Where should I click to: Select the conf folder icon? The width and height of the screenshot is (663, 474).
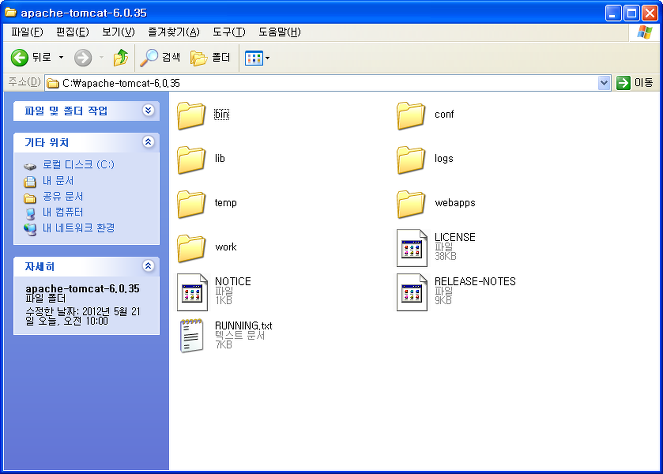[x=411, y=115]
